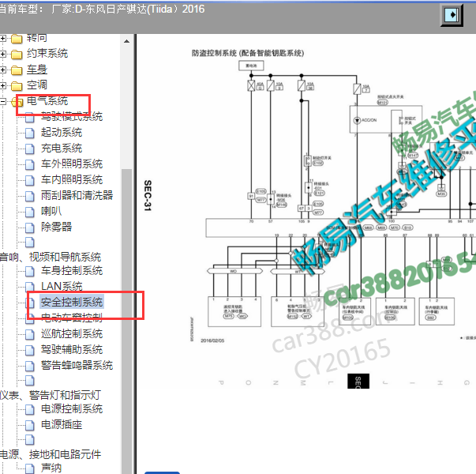
Task: Open 喇叭 document
Action: (x=51, y=211)
